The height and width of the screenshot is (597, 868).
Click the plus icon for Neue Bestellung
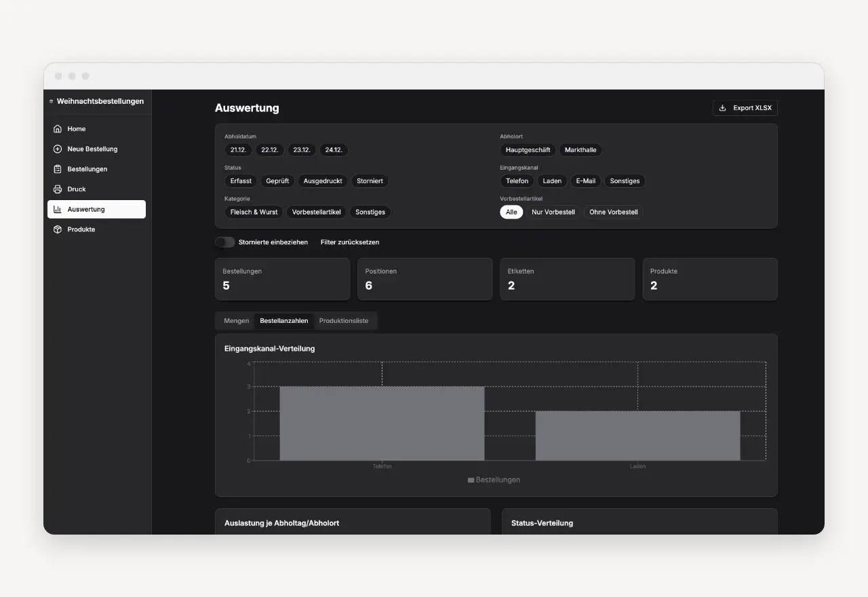pyautogui.click(x=58, y=149)
